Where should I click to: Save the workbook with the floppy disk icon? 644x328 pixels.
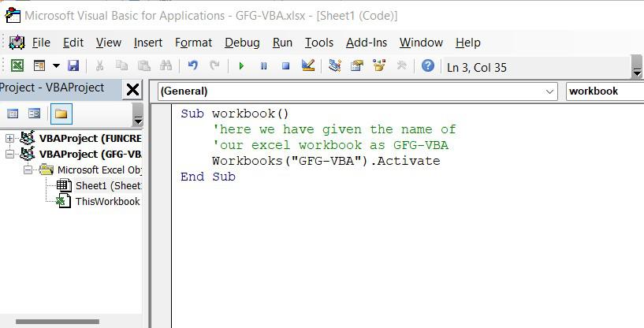click(x=73, y=66)
